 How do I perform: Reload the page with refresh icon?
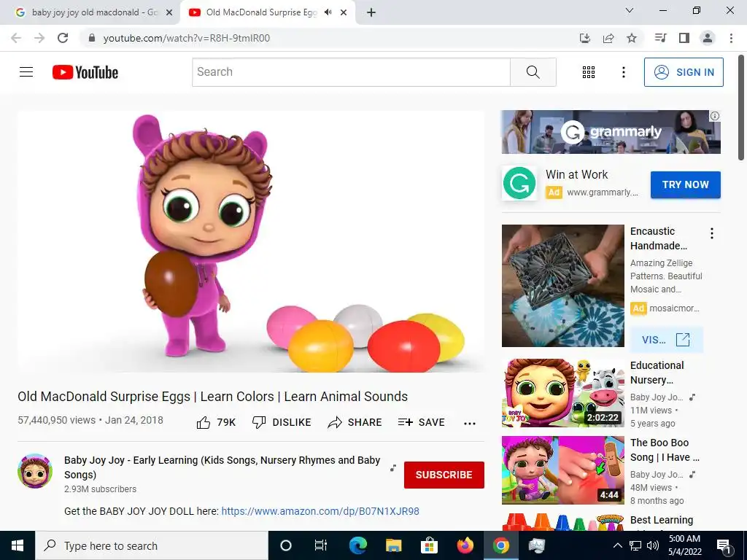point(63,38)
